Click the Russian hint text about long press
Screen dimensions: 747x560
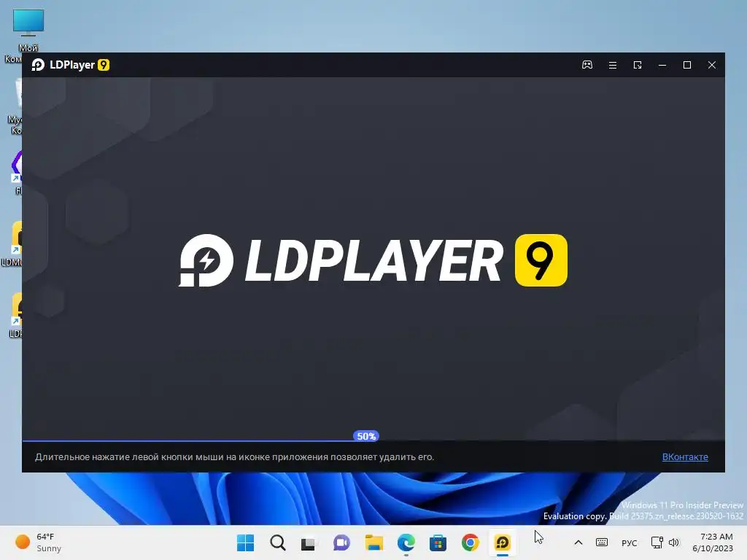point(234,456)
